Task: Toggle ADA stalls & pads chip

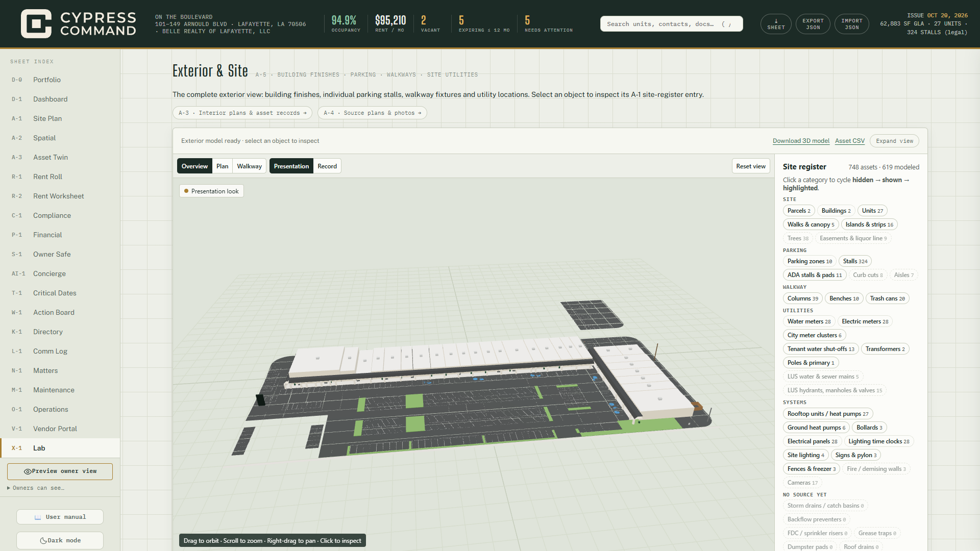Action: 815,275
